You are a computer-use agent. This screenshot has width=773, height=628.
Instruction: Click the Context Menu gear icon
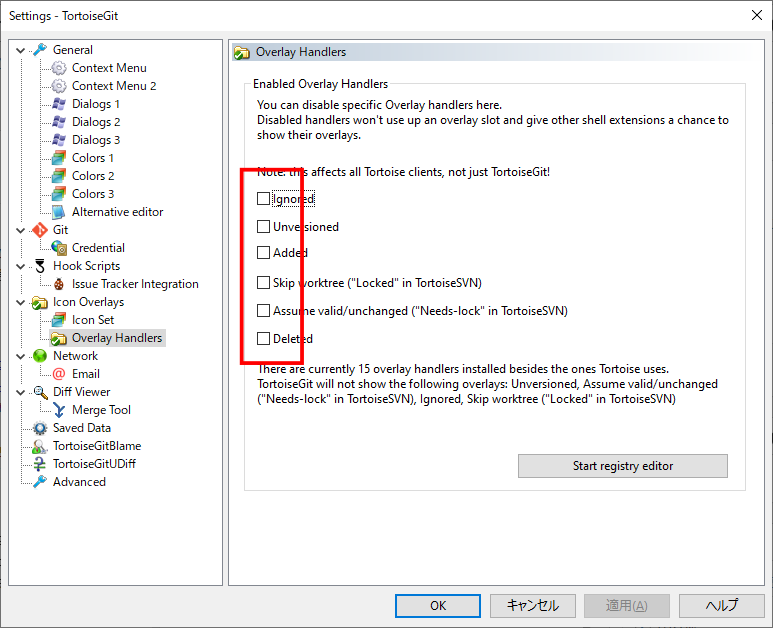(x=59, y=68)
